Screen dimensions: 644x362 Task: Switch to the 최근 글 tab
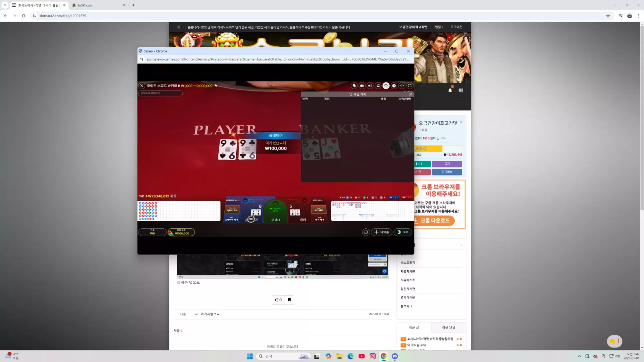click(x=414, y=327)
